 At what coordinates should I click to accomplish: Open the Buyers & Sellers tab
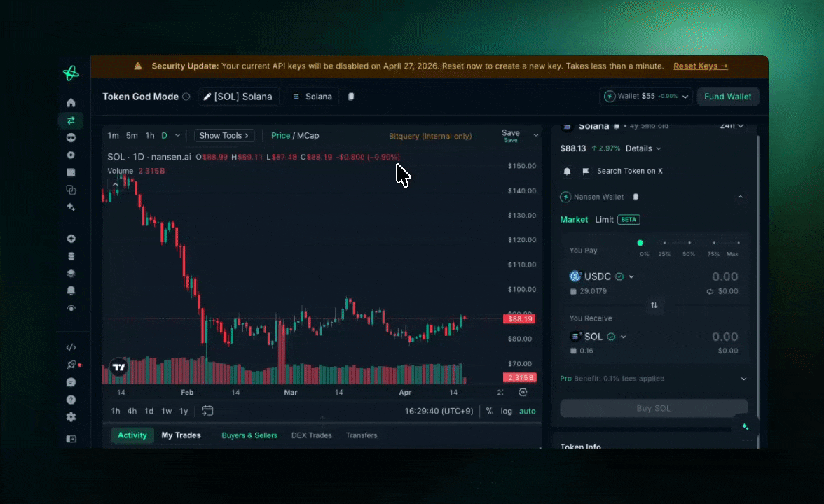click(249, 435)
